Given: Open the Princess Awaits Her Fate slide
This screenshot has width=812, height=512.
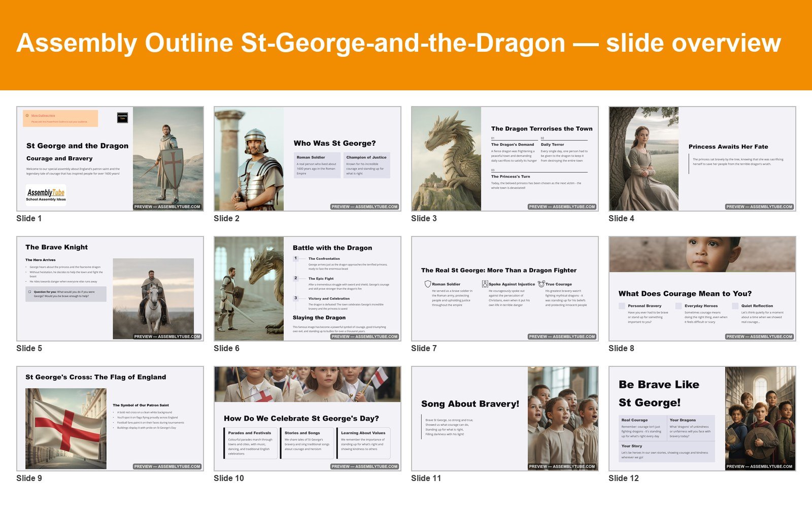Looking at the screenshot, I should pos(702,159).
